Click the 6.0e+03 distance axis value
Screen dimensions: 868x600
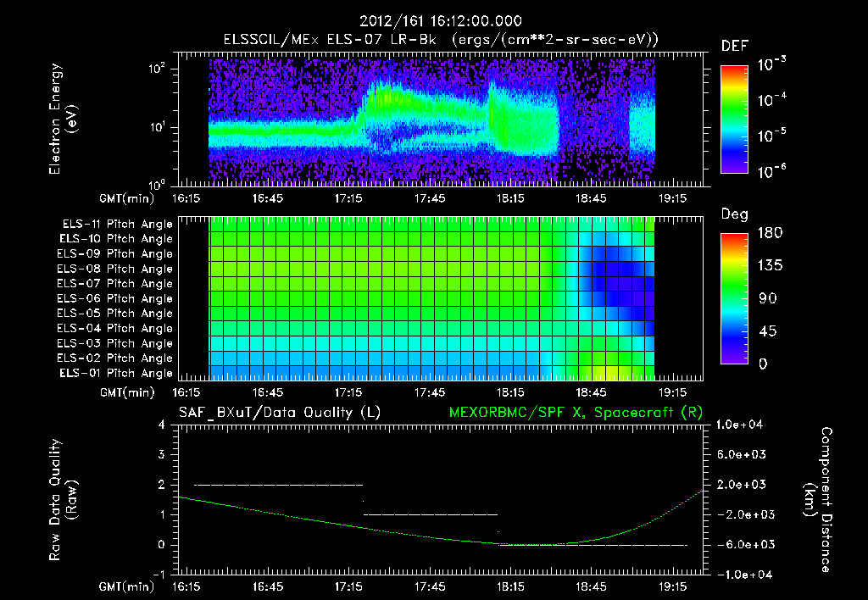coord(741,454)
